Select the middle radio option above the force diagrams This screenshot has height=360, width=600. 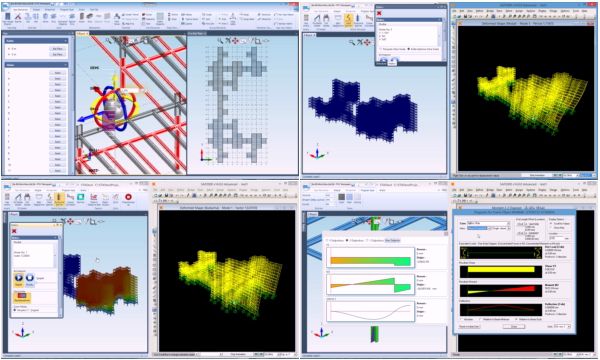coord(347,240)
